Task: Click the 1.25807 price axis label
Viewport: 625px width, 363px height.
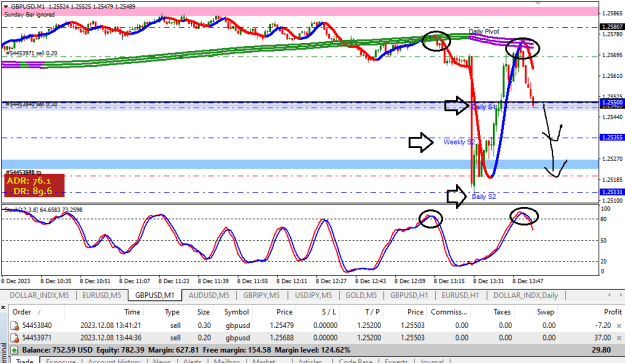Action: point(612,27)
